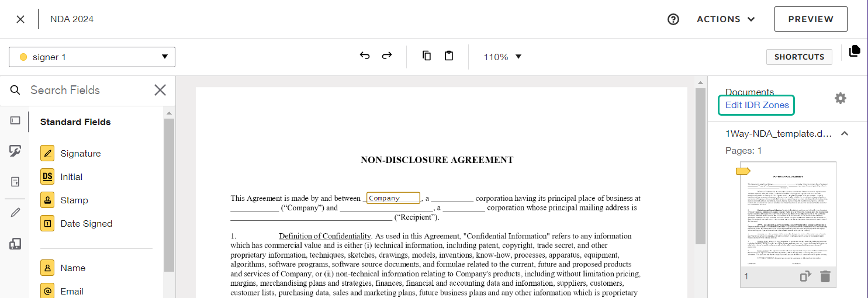Focus the Search Fields input
Screen dimensions: 868x298
(88, 90)
